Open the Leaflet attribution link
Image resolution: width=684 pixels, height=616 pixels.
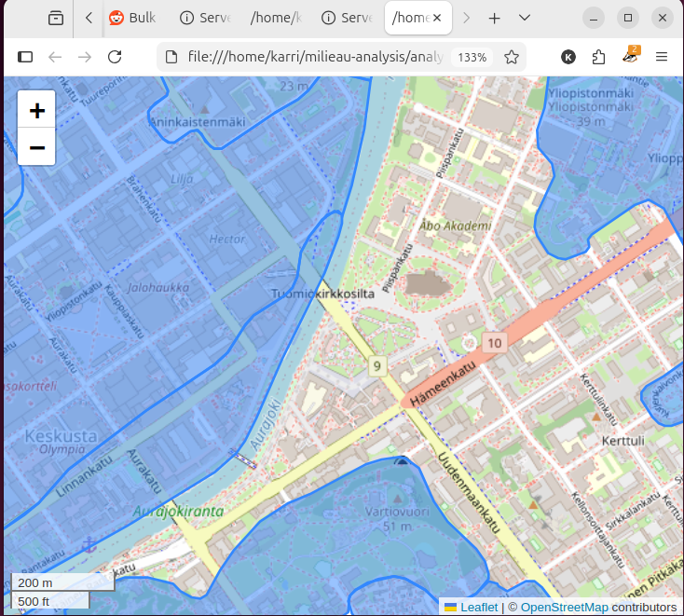pos(479,607)
